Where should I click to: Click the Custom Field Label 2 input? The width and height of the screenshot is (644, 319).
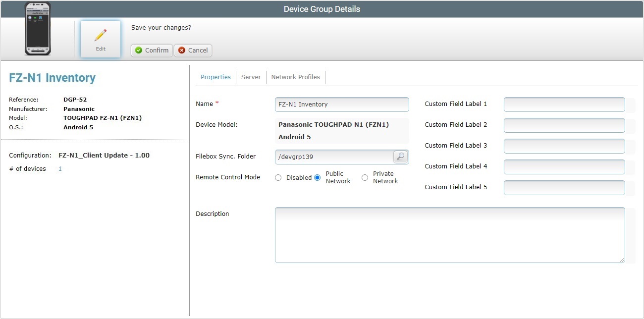click(564, 125)
